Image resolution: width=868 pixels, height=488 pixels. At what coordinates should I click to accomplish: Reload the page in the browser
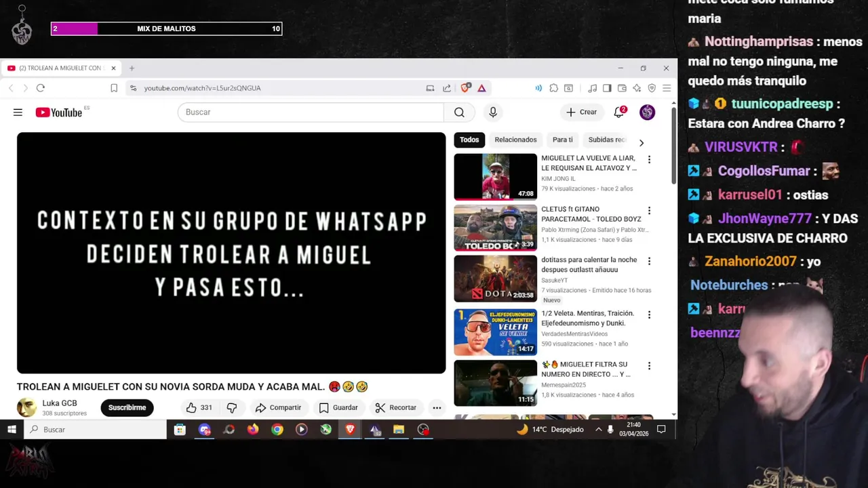41,88
